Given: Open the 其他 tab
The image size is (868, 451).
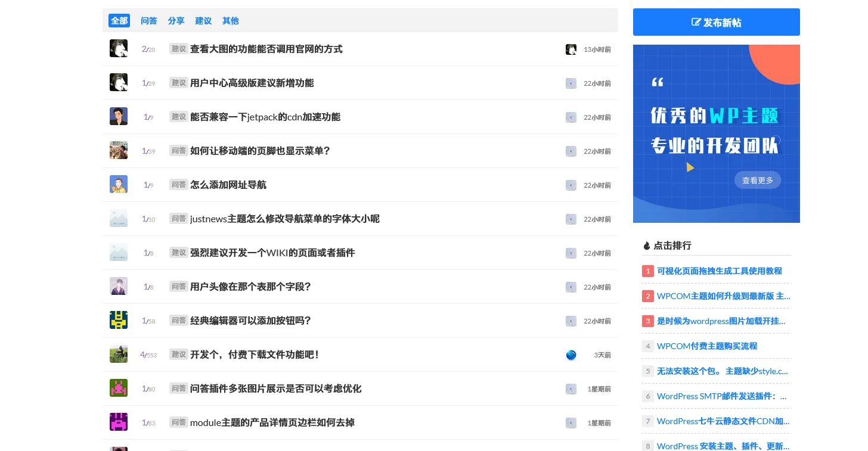Looking at the screenshot, I should coord(230,20).
